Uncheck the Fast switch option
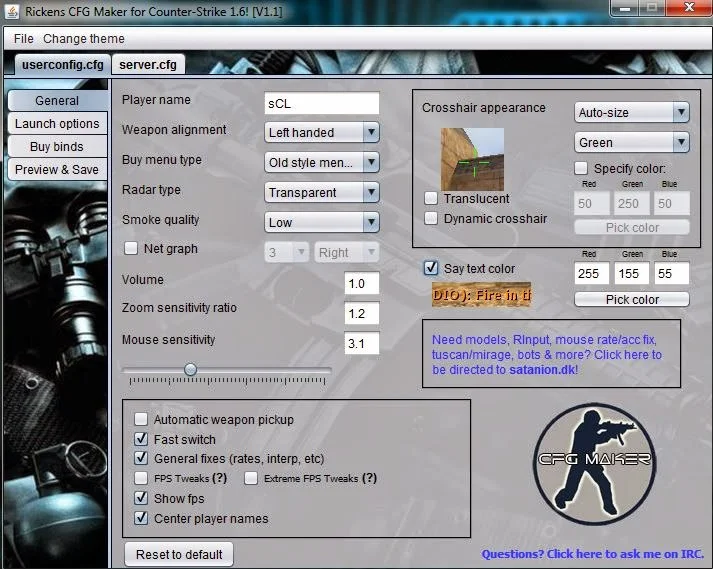The image size is (713, 569). (141, 439)
